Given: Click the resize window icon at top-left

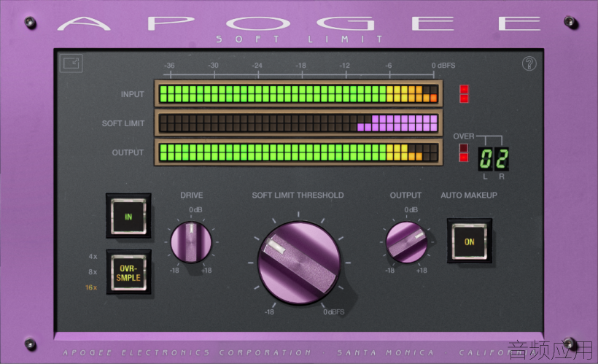Looking at the screenshot, I should 71,63.
